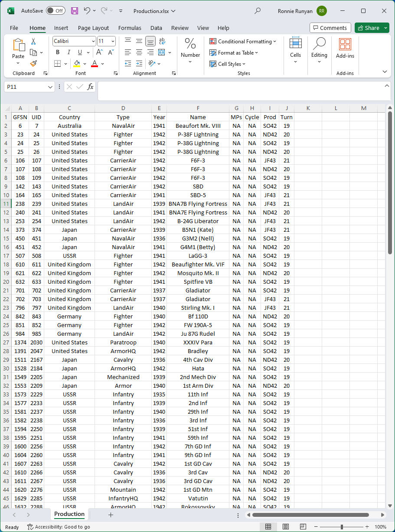Open the Comments pane
395x532 pixels.
(330, 28)
